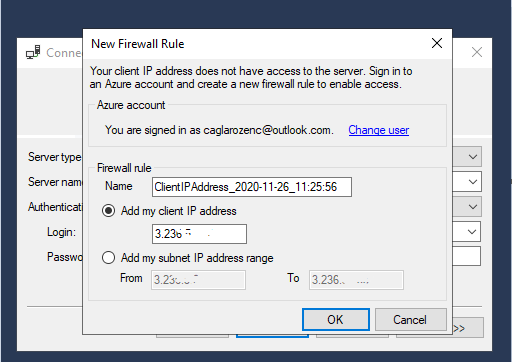Click the subnet To address field
This screenshot has width=512, height=362.
[356, 280]
